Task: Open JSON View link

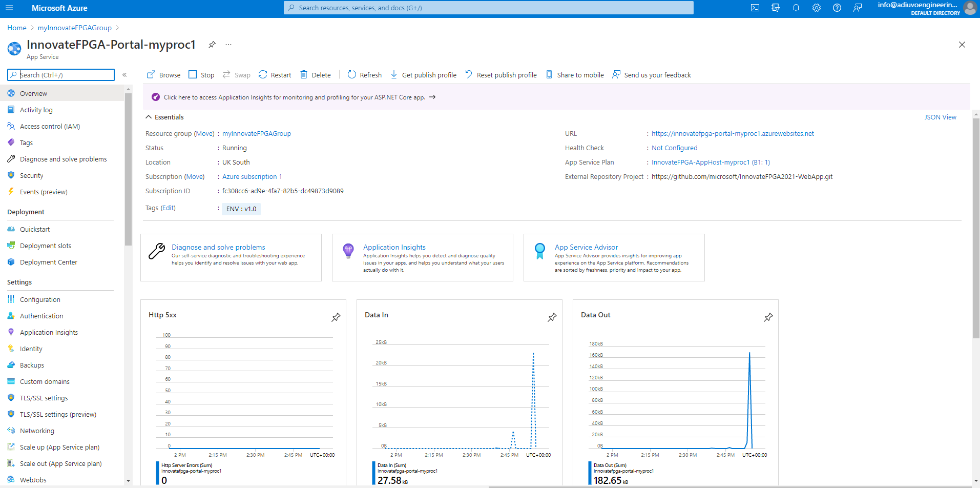Action: pos(940,117)
